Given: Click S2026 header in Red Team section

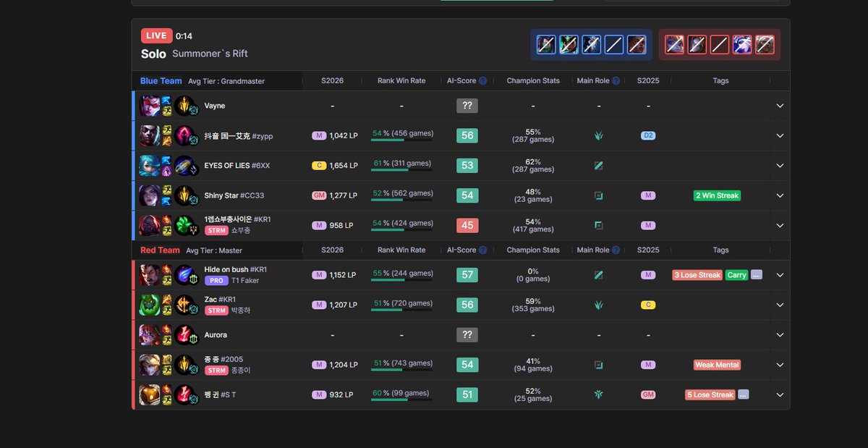Looking at the screenshot, I should pyautogui.click(x=333, y=250).
